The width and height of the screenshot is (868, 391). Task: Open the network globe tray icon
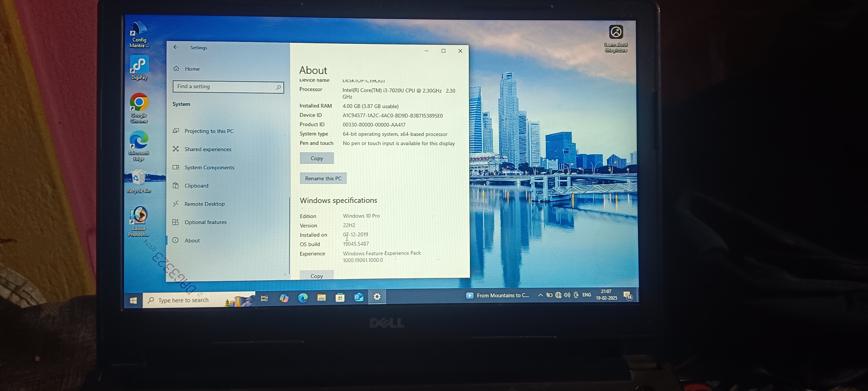coord(558,295)
